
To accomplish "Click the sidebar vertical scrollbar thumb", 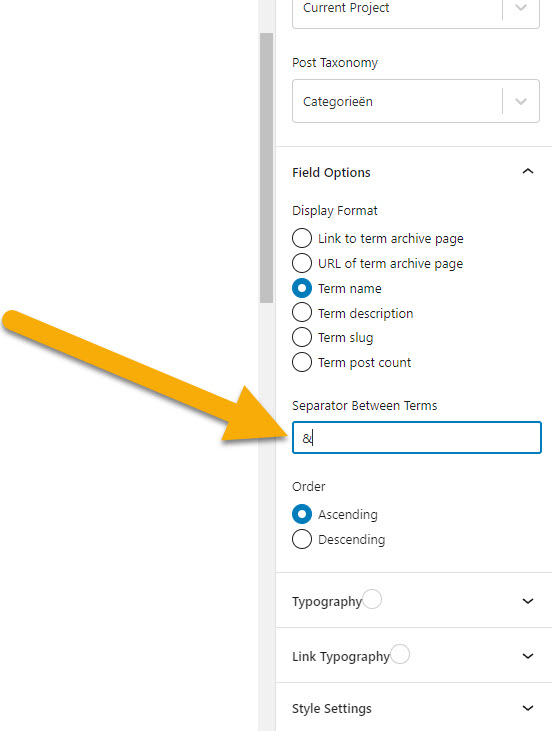I will pyautogui.click(x=267, y=168).
